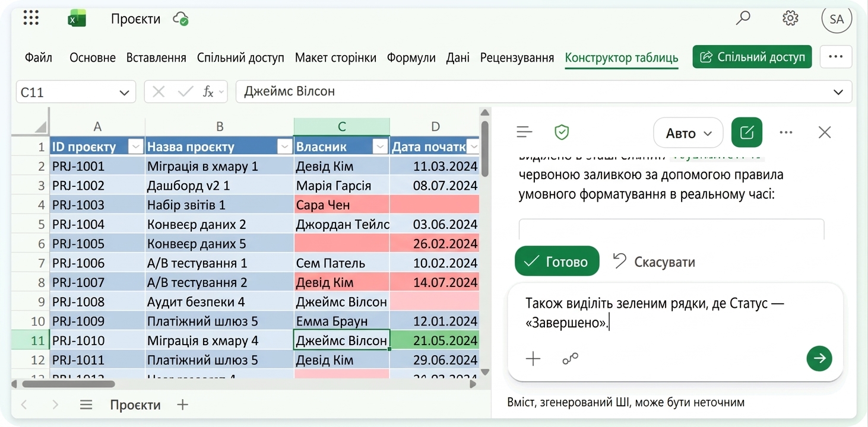Open the chat panel hamburger menu
This screenshot has width=868, height=427.
point(524,132)
